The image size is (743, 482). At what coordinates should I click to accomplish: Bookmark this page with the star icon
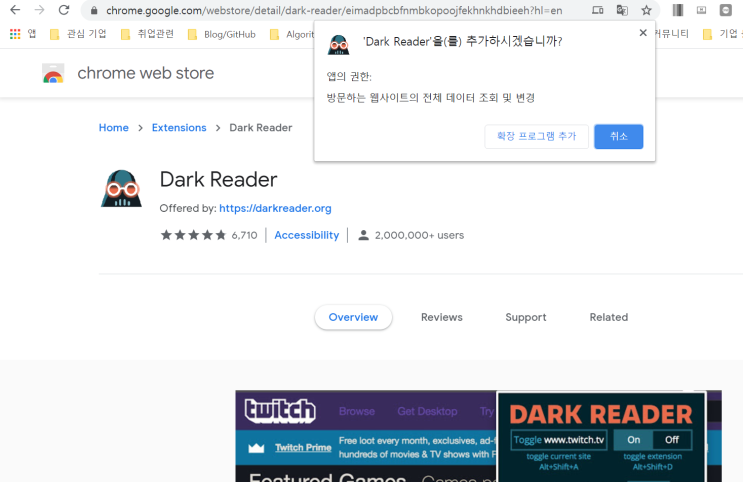tap(646, 10)
